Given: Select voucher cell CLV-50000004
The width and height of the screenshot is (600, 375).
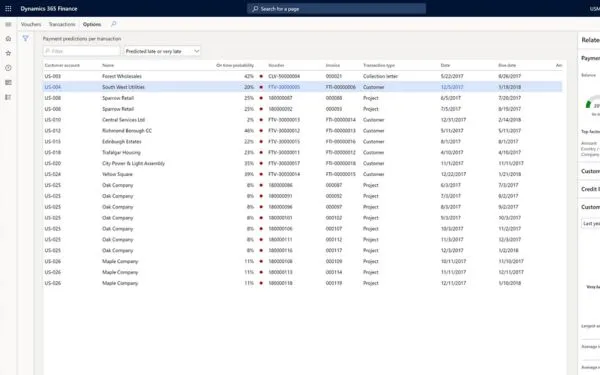Looking at the screenshot, I should 284,76.
